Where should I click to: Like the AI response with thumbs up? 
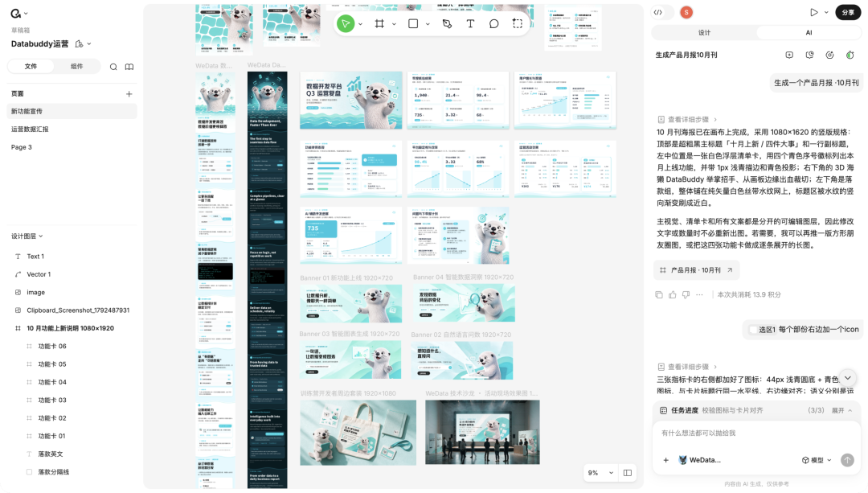[x=673, y=294]
